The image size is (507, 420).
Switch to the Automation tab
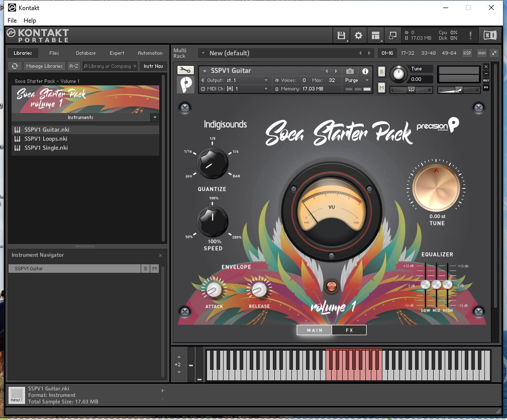[150, 53]
